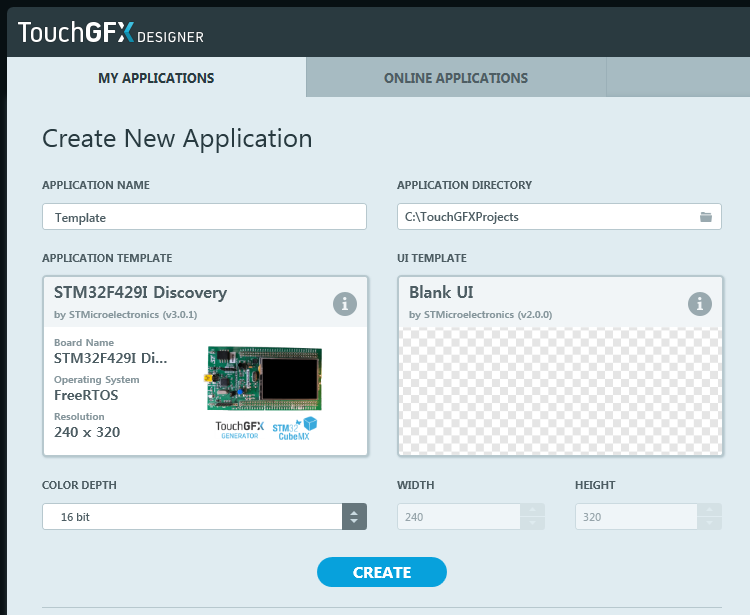Decrease width with the down stepper
The height and width of the screenshot is (615, 750).
532,523
